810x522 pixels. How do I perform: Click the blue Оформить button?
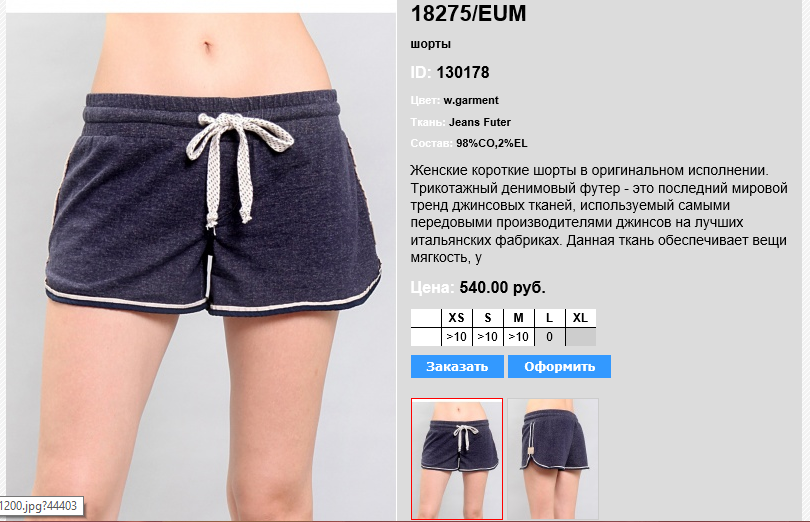click(559, 366)
